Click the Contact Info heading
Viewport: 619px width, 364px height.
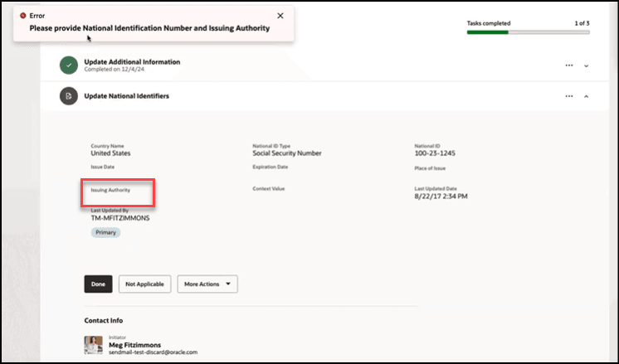(x=104, y=321)
